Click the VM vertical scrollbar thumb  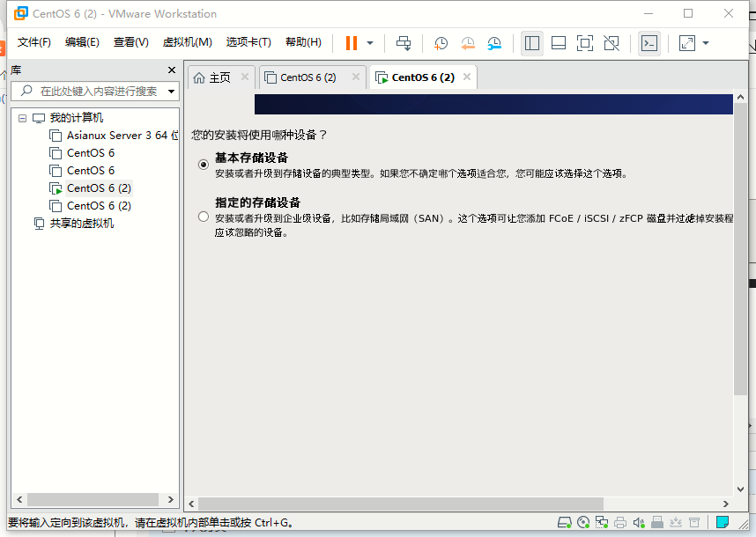point(740,249)
